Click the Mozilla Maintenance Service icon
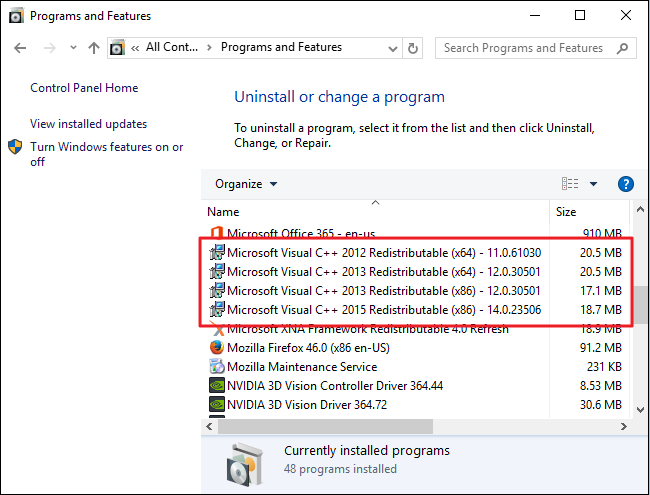 pos(216,366)
